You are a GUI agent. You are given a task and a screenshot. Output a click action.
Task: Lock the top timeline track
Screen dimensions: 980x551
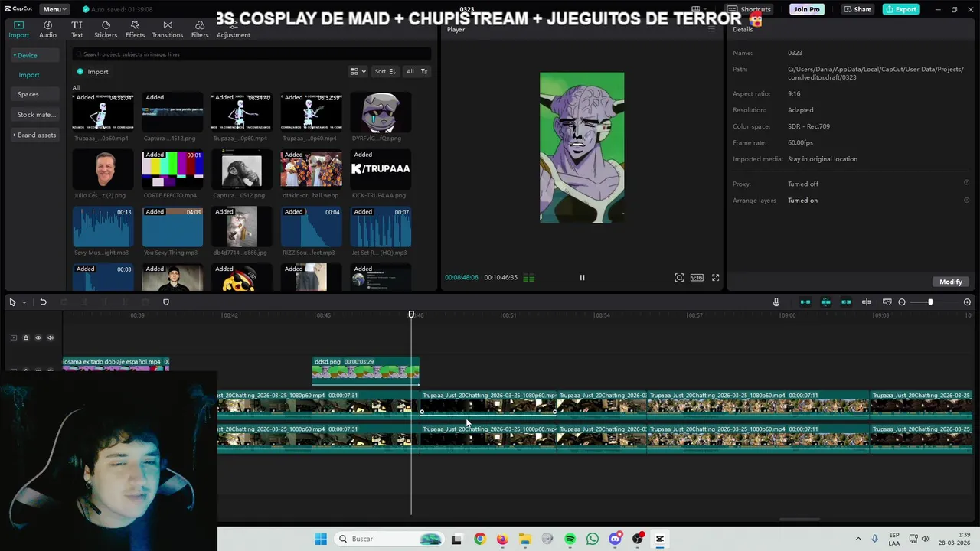25,337
